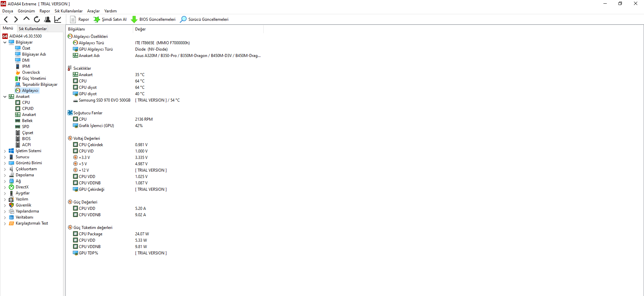
Task: Click the Depolama storage disk icon
Action: [11, 175]
